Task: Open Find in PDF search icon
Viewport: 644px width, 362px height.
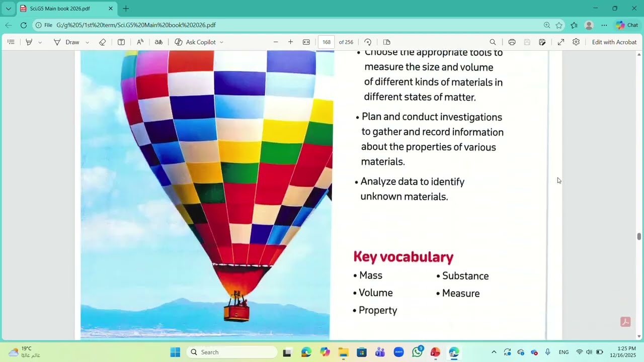Action: pyautogui.click(x=493, y=42)
